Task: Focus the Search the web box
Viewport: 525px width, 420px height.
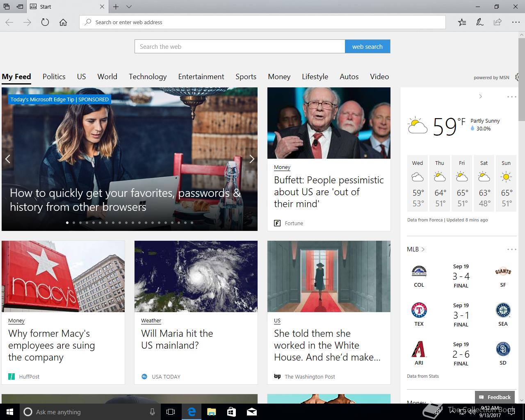Action: (x=240, y=46)
